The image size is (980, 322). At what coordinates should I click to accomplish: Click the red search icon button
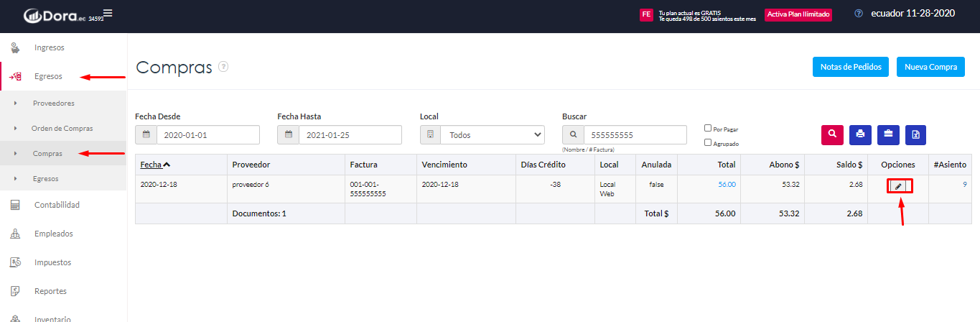832,134
